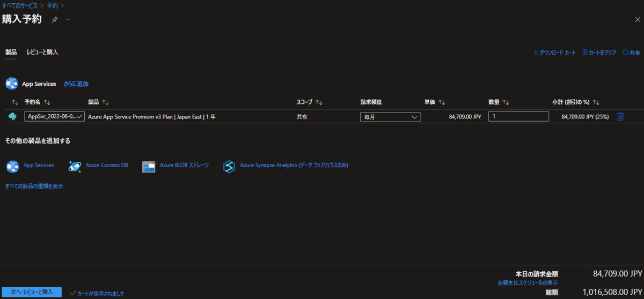The image size is (644, 299).
Task: Click the App Services icon under その他の製品
Action: click(12, 166)
